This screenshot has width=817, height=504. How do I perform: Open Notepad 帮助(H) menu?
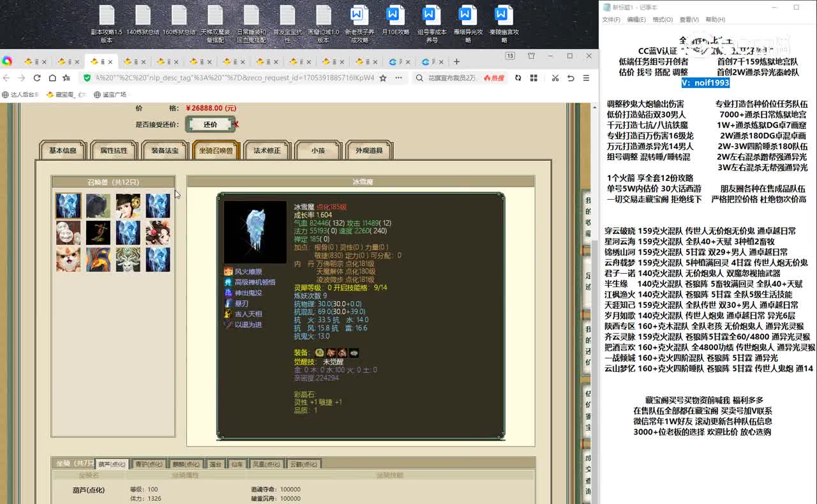715,20
